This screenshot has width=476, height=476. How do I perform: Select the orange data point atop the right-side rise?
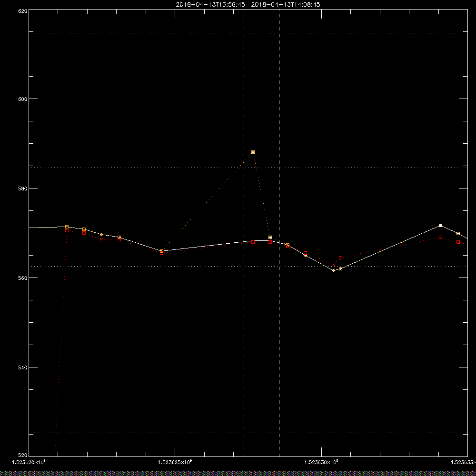440,225
